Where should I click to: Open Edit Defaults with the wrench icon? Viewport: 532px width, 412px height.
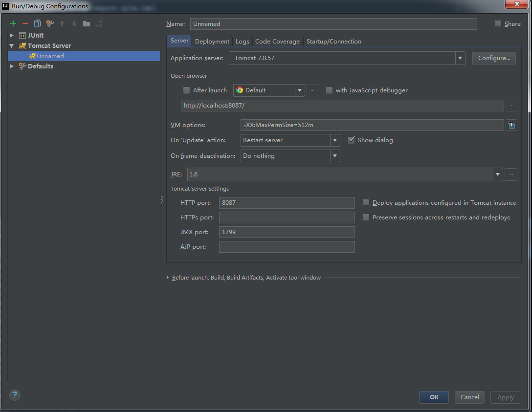coord(50,23)
